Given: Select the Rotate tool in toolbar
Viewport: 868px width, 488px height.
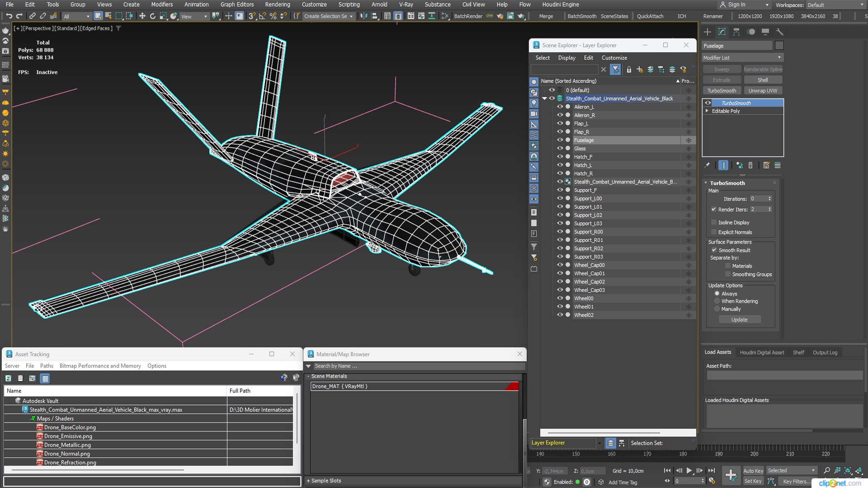Looking at the screenshot, I should (x=152, y=16).
